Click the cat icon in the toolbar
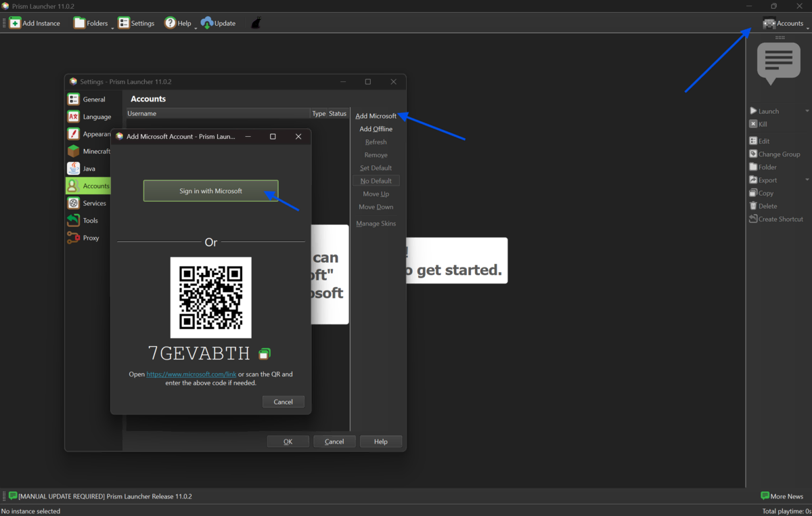Screen dimensions: 812x516 [x=256, y=23]
